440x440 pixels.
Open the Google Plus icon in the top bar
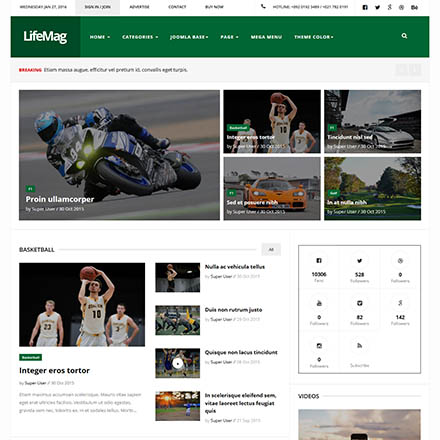coord(390,7)
